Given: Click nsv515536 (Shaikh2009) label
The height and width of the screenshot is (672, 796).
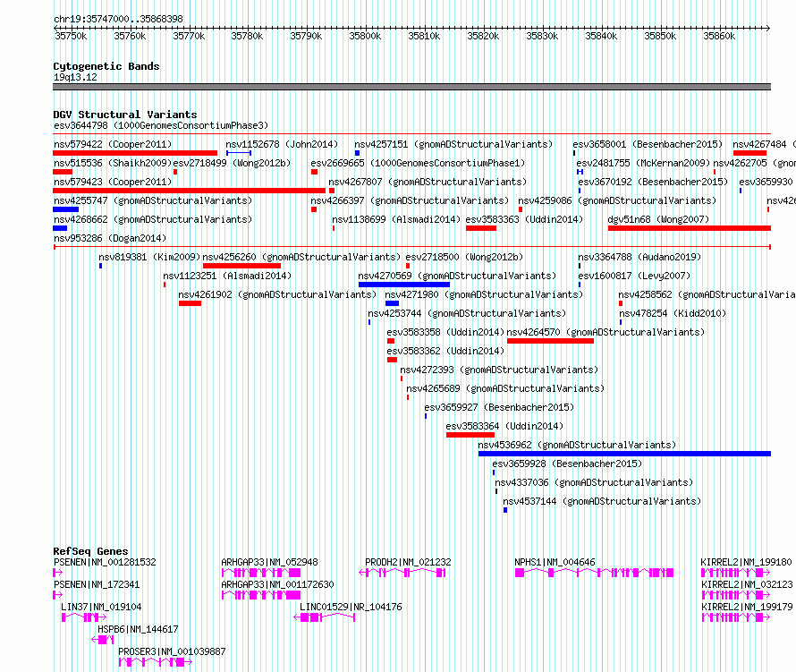Looking at the screenshot, I should point(113,163).
